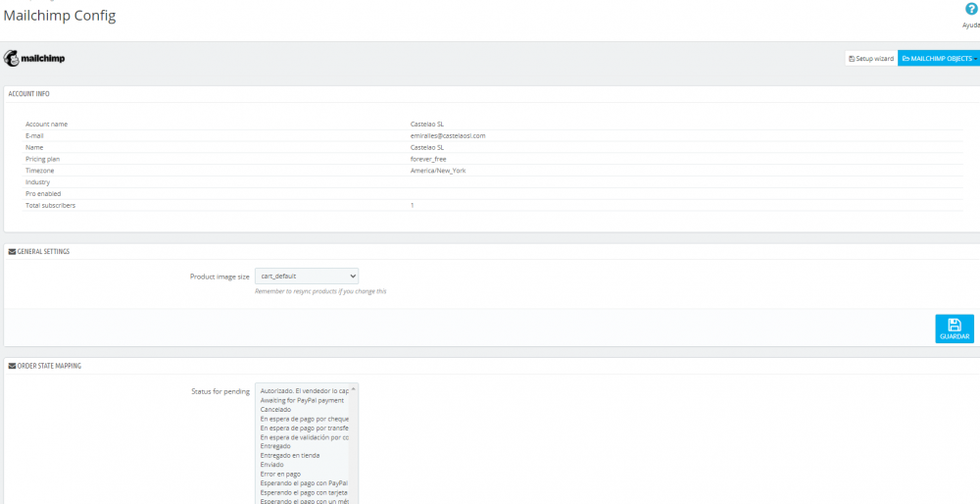Click the Order State Mapping envelope icon
Screen dimensions: 980x504
[12, 367]
